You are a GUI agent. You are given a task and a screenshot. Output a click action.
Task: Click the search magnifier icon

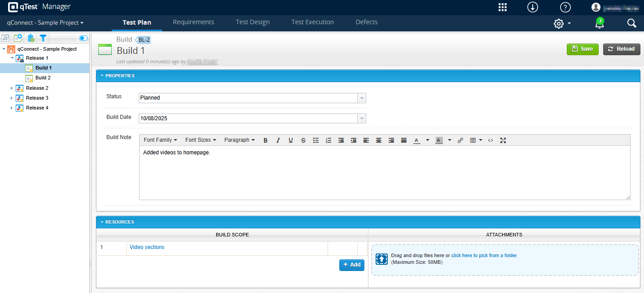pos(631,23)
